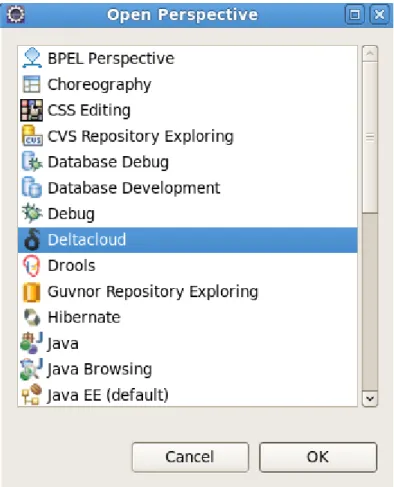Image resolution: width=394 pixels, height=487 pixels.
Task: Click the Java EE (default) icon
Action: point(32,395)
